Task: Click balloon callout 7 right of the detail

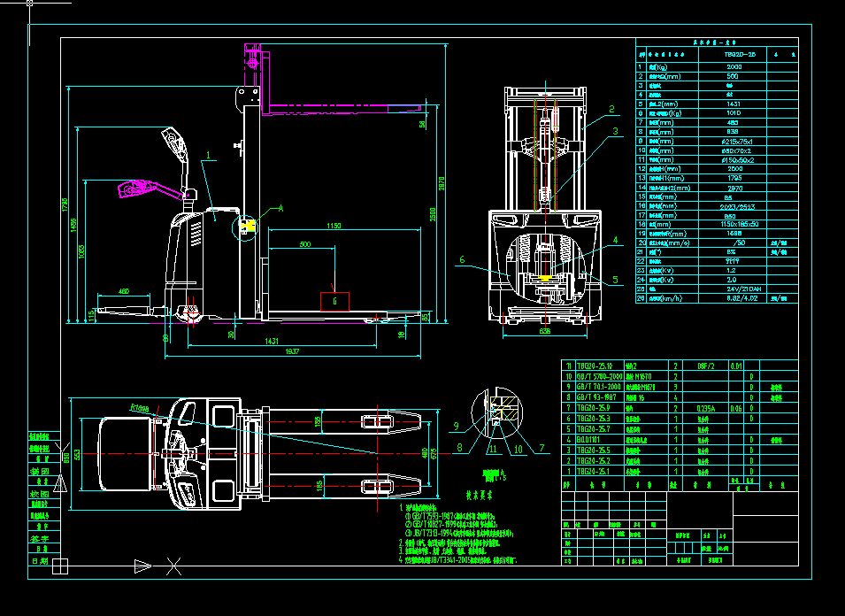Action: pyautogui.click(x=457, y=427)
